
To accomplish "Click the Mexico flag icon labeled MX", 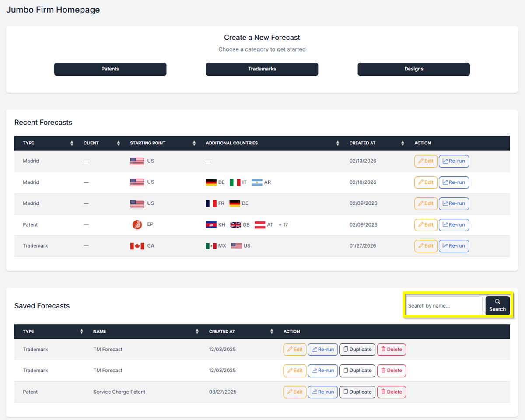I will (x=211, y=246).
